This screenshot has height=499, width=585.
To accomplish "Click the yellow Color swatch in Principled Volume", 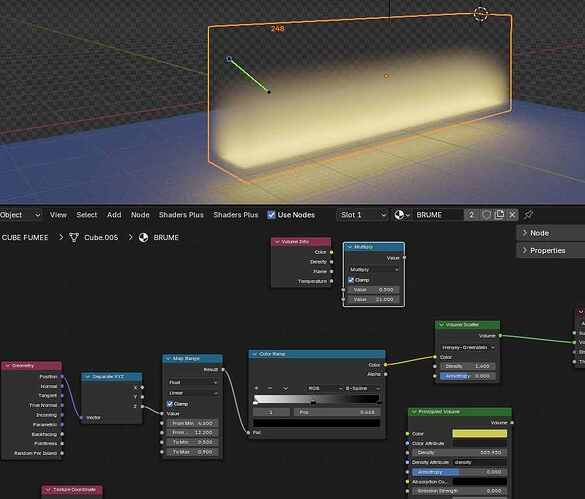I will point(479,434).
